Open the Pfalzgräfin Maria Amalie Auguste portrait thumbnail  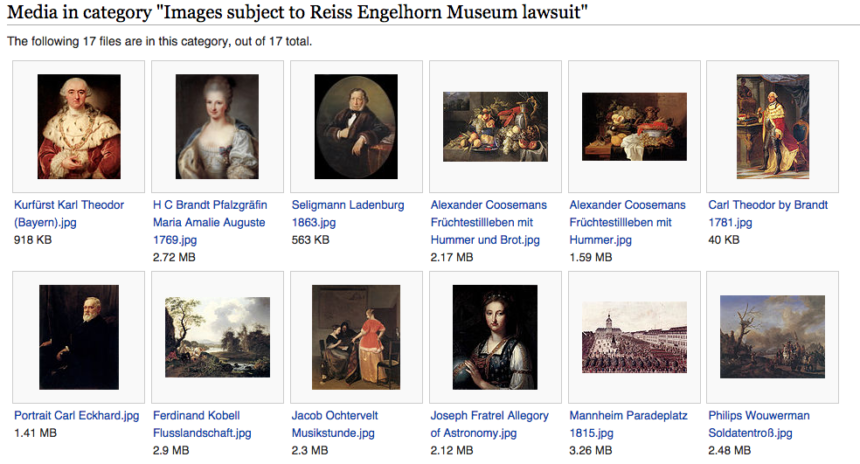tap(217, 126)
